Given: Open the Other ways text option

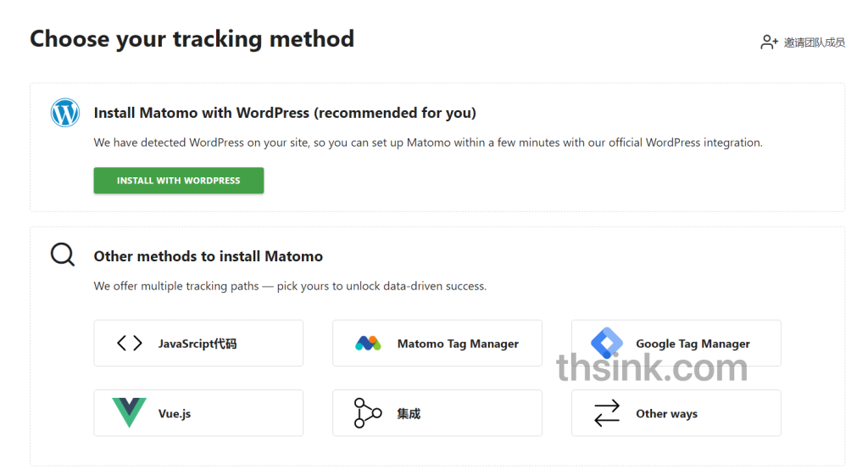Looking at the screenshot, I should pyautogui.click(x=666, y=414).
